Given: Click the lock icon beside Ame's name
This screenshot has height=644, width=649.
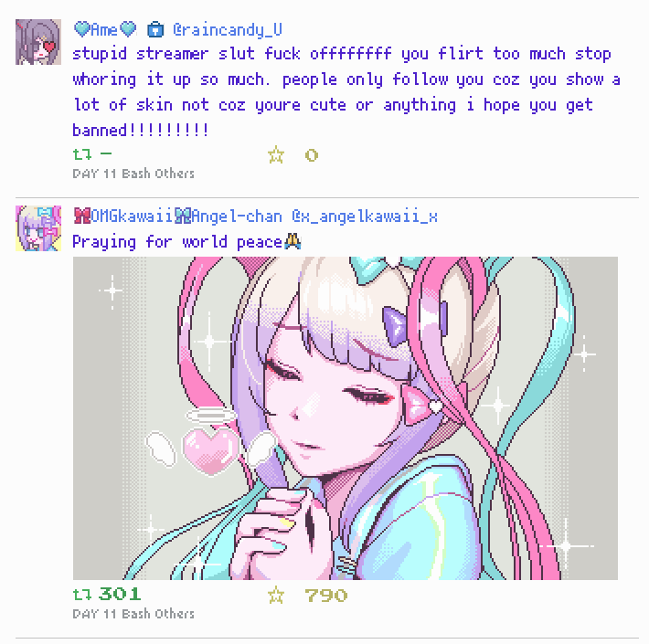Looking at the screenshot, I should click(x=155, y=29).
